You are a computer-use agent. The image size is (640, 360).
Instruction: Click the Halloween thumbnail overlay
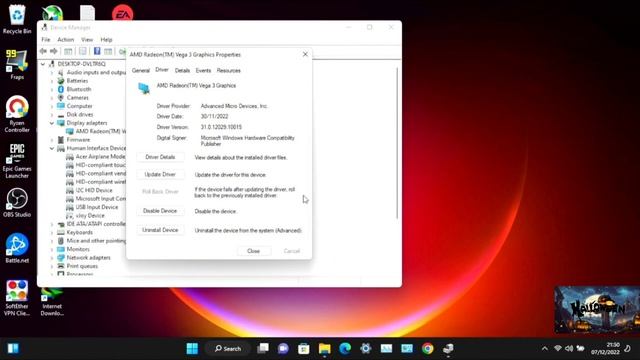597,309
